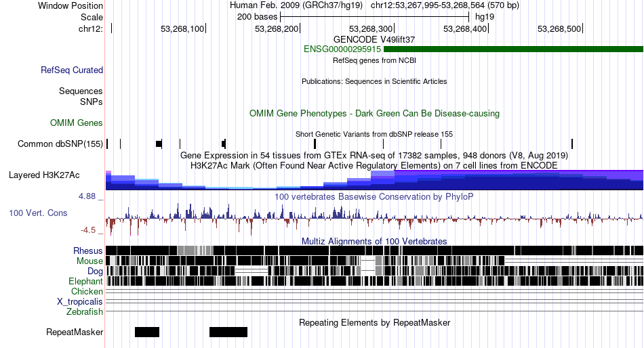The image size is (644, 348).
Task: Click 'Short Genetic Variants from dbSNP release 155'
Action: pyautogui.click(x=374, y=134)
